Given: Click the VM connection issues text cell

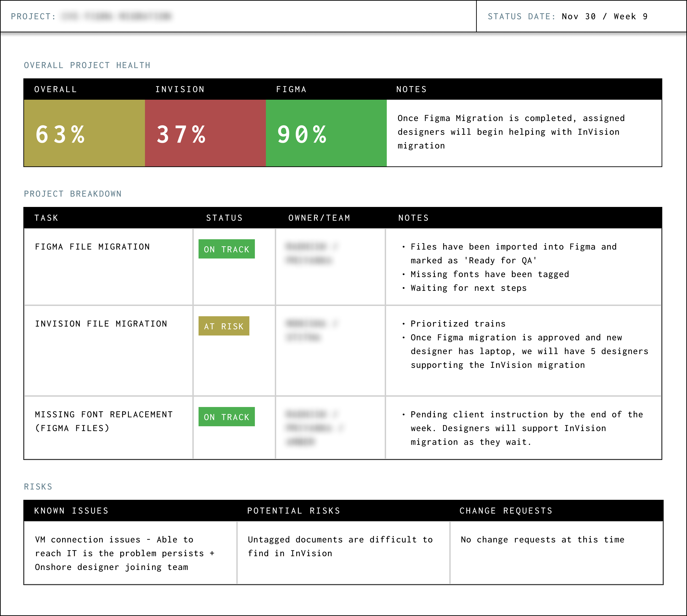Looking at the screenshot, I should 125,553.
